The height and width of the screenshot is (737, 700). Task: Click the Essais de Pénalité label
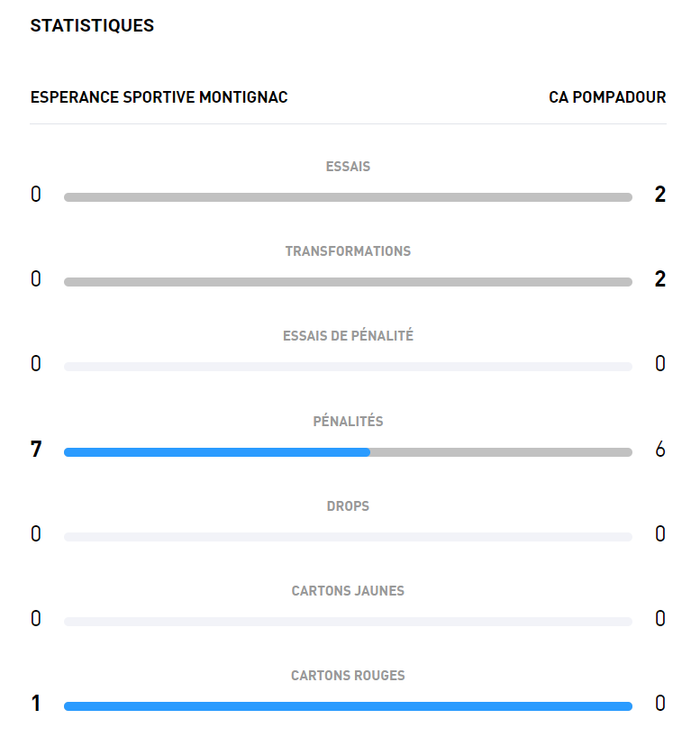[348, 336]
